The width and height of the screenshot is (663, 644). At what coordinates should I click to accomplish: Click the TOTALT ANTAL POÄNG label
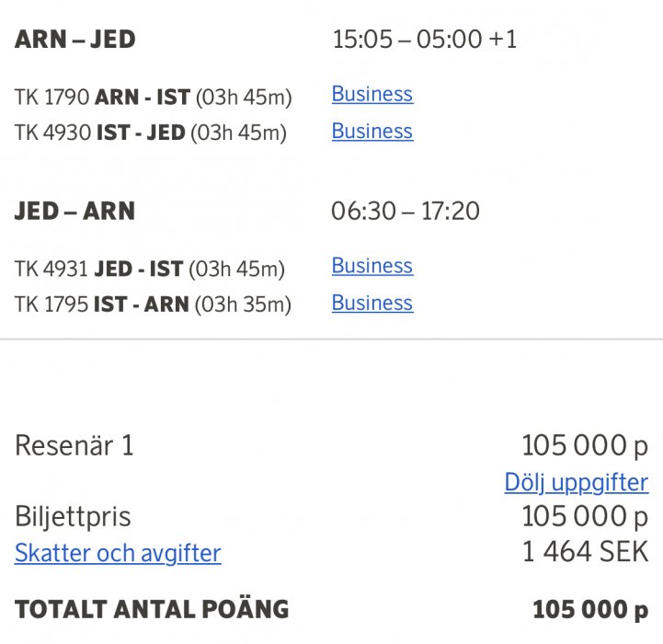point(152,609)
